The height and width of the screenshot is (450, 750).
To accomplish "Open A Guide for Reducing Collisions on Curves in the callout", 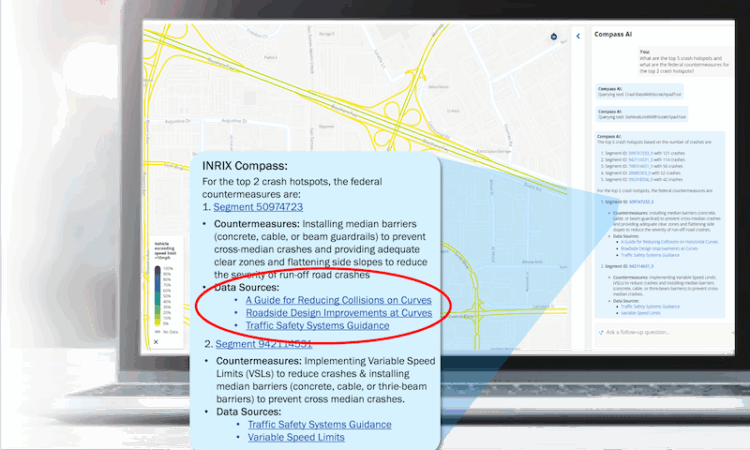I will 338,300.
